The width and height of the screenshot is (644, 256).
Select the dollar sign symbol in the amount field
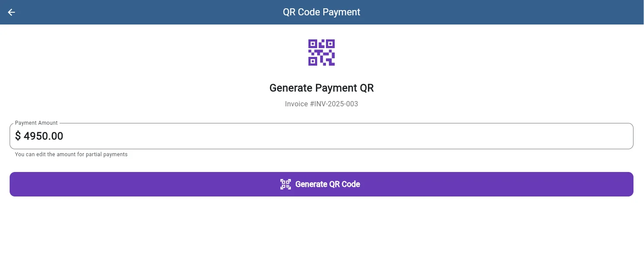tap(18, 136)
